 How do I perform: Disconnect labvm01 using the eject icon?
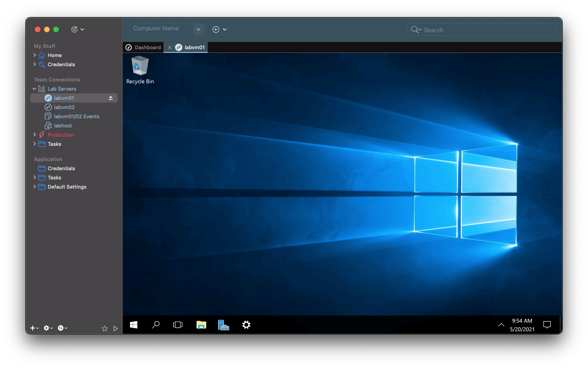[x=111, y=98]
